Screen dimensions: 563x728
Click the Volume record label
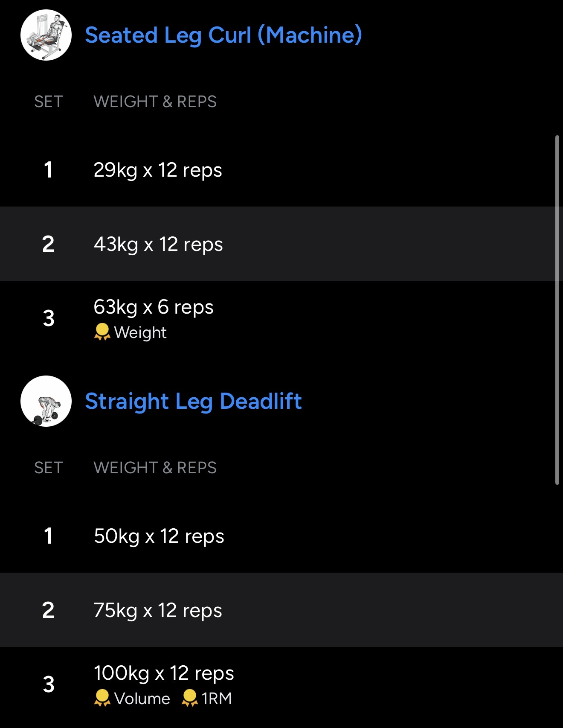tap(142, 699)
